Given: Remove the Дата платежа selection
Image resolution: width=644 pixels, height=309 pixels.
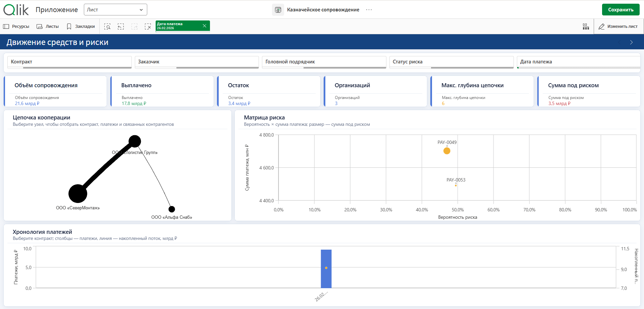Looking at the screenshot, I should pos(204,26).
